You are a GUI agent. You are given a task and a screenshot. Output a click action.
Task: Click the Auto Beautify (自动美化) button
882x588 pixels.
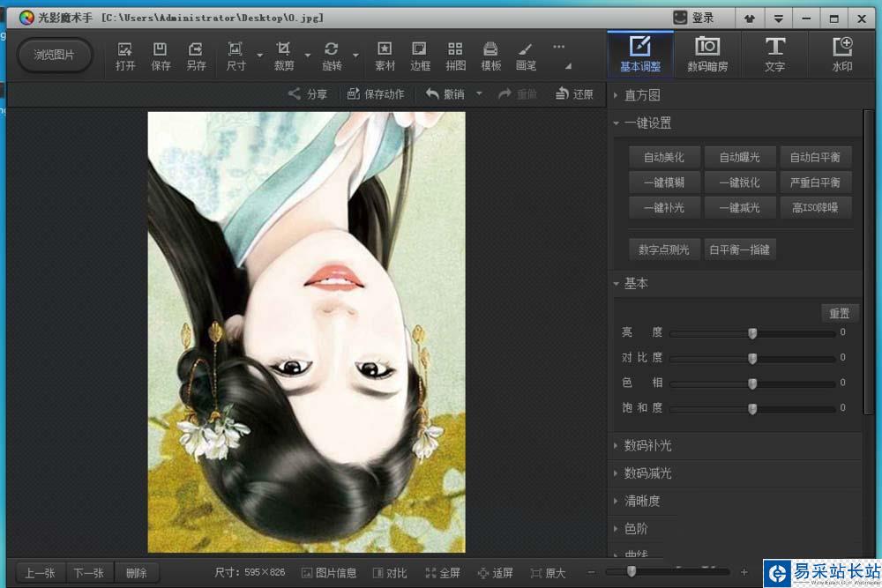coord(664,157)
